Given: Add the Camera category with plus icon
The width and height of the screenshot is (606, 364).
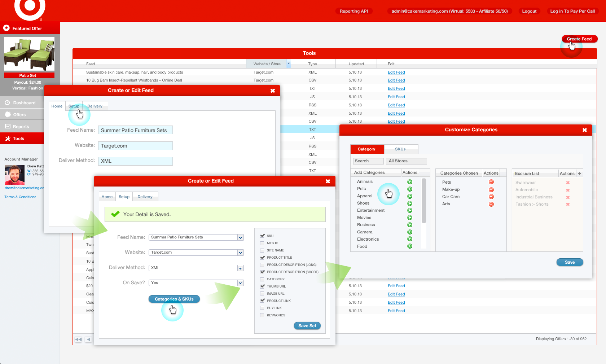Looking at the screenshot, I should pyautogui.click(x=410, y=232).
